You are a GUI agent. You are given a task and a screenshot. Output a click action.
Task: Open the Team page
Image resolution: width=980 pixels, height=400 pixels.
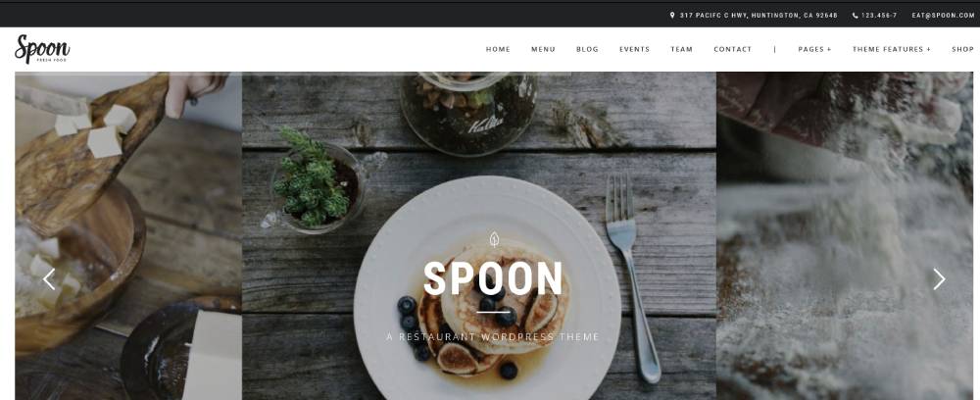click(681, 49)
